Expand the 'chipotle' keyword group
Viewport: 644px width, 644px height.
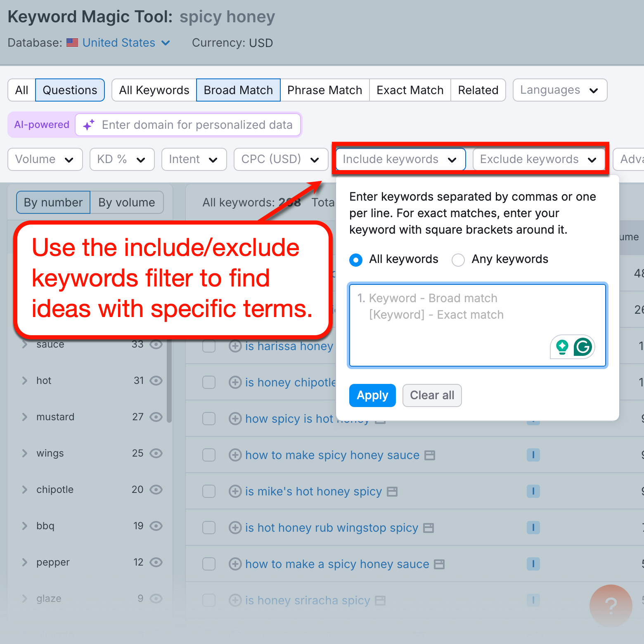click(x=24, y=490)
